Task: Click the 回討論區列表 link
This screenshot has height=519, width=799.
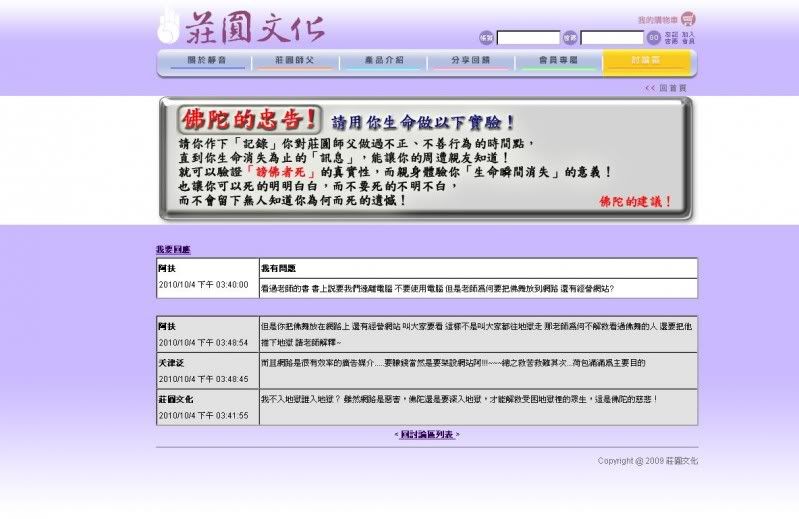Action: (427, 435)
